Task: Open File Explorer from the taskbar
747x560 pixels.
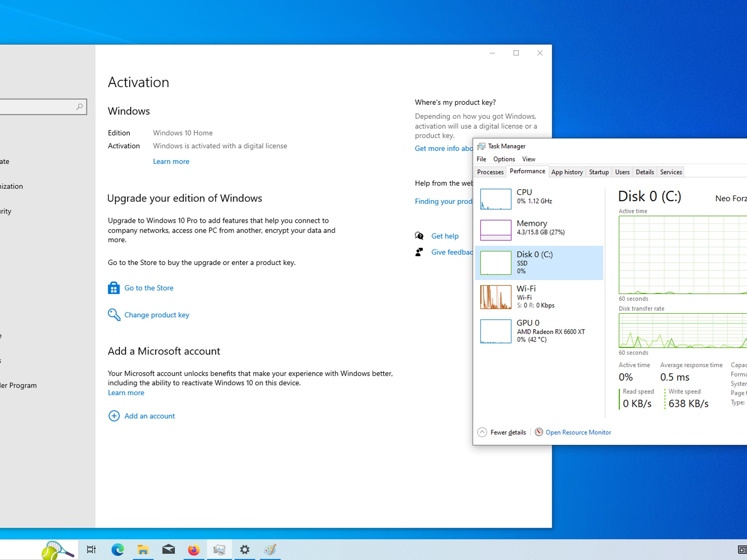Action: tap(143, 549)
